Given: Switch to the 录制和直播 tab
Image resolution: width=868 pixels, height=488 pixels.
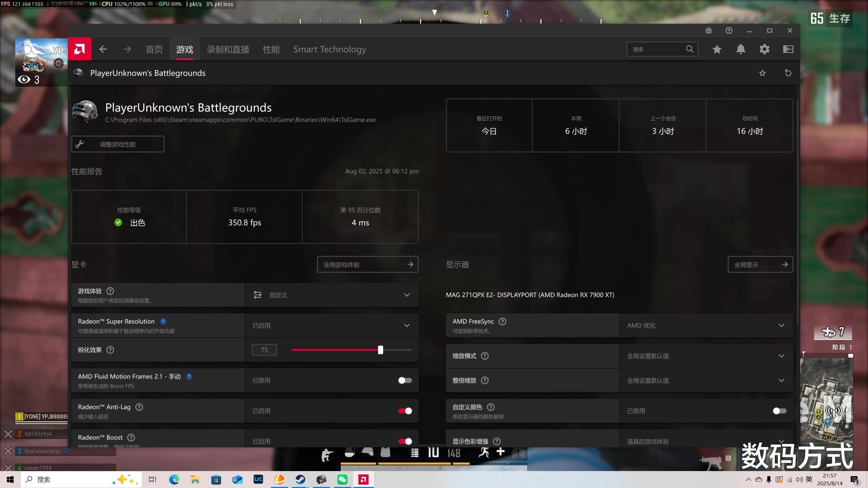Looking at the screenshot, I should coord(228,49).
